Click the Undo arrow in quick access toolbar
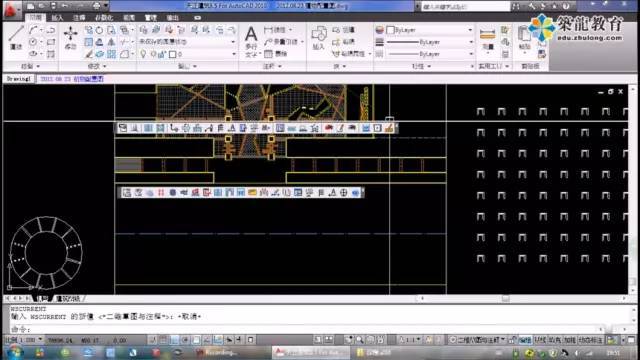The image size is (640, 360). coord(66,6)
